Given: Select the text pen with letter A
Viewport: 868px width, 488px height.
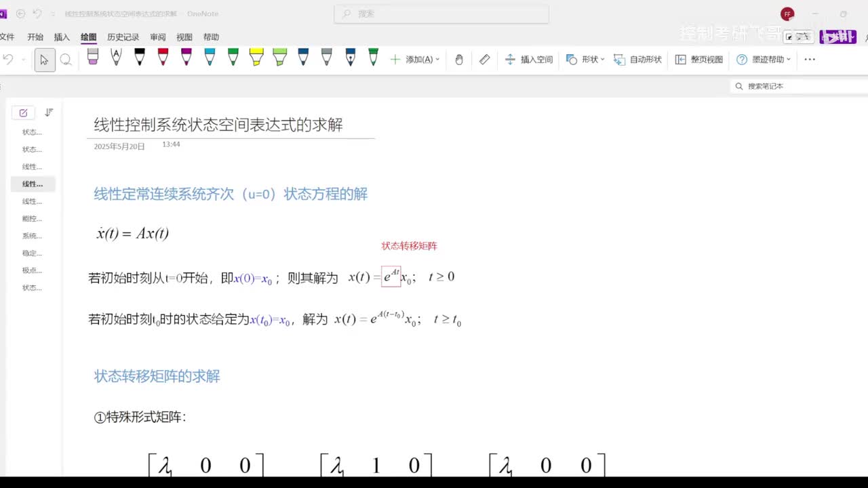Looking at the screenshot, I should [x=116, y=58].
